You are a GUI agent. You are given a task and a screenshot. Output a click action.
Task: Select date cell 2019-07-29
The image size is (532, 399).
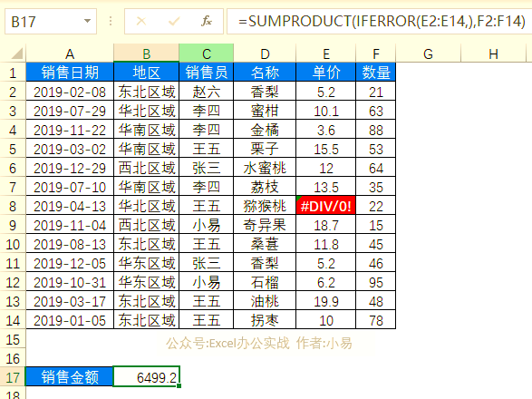(x=70, y=110)
